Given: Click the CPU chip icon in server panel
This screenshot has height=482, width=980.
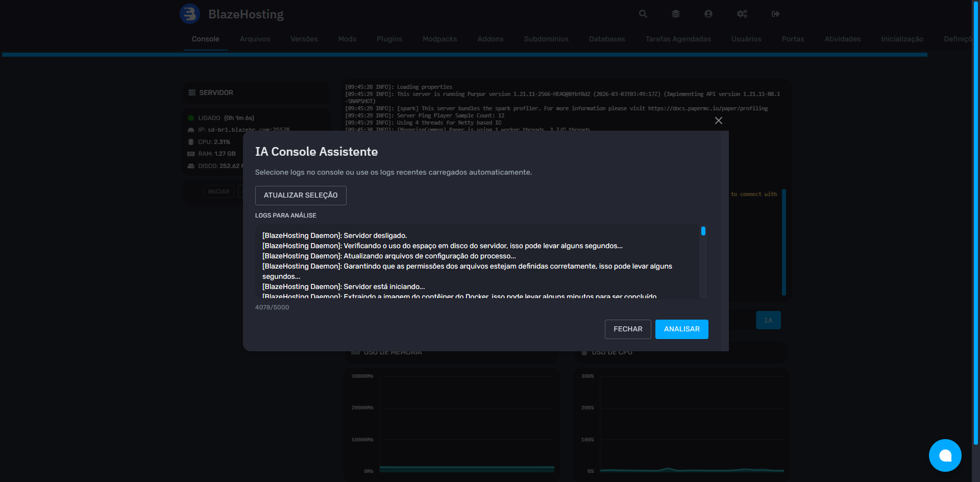Looking at the screenshot, I should click(x=190, y=141).
